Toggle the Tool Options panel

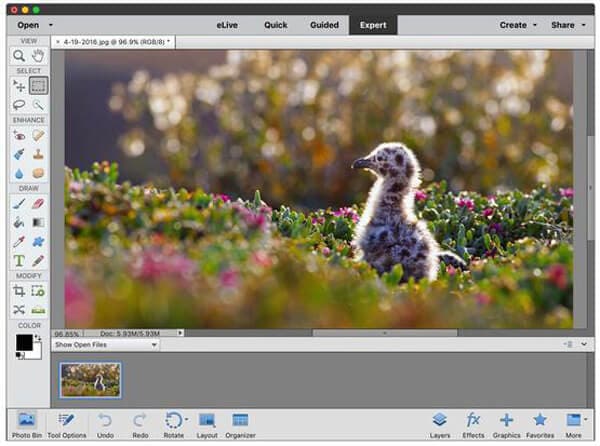click(x=67, y=424)
